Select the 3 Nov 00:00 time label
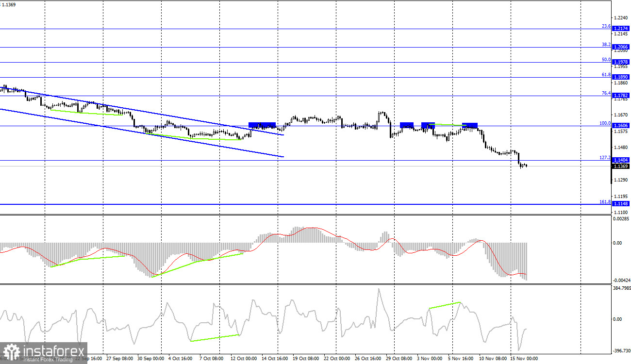 pyautogui.click(x=431, y=359)
